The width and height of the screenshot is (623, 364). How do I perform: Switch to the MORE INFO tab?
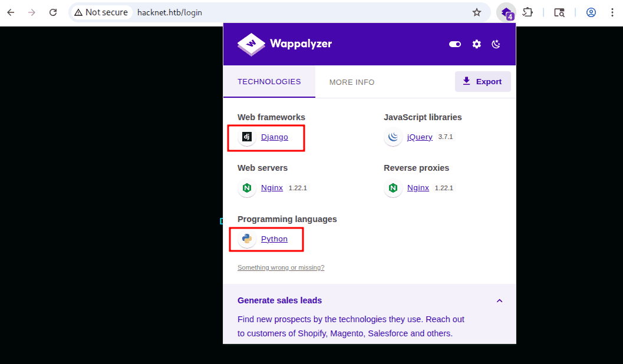(x=352, y=82)
